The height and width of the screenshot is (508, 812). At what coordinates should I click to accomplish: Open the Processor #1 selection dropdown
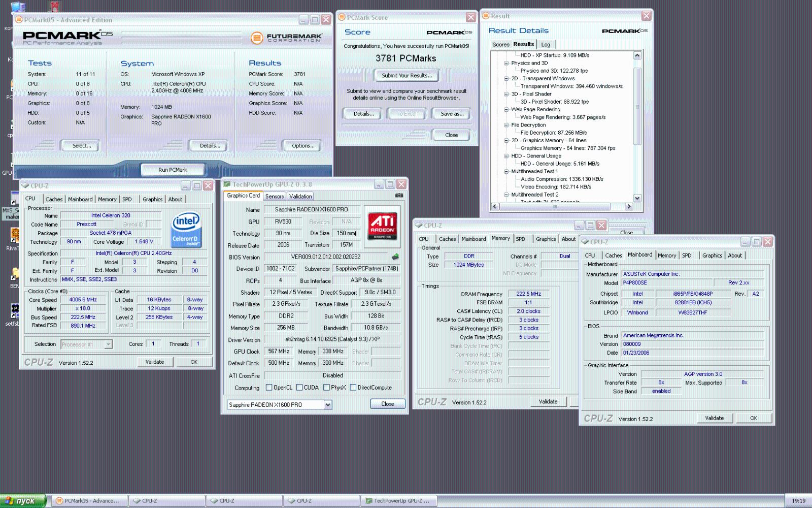[x=108, y=344]
